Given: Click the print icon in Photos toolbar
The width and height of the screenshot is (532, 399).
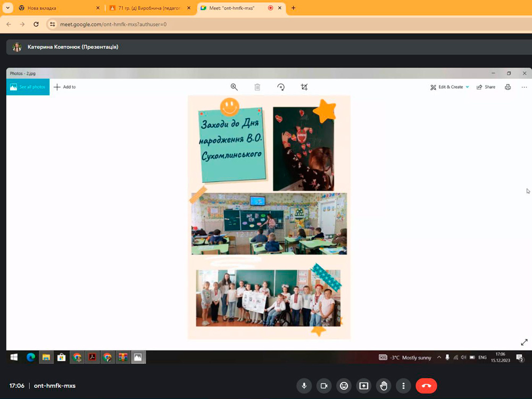Looking at the screenshot, I should click(x=508, y=87).
